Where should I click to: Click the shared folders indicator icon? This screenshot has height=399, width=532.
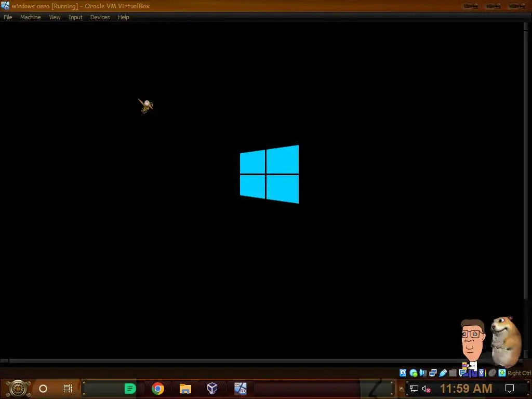tap(453, 373)
